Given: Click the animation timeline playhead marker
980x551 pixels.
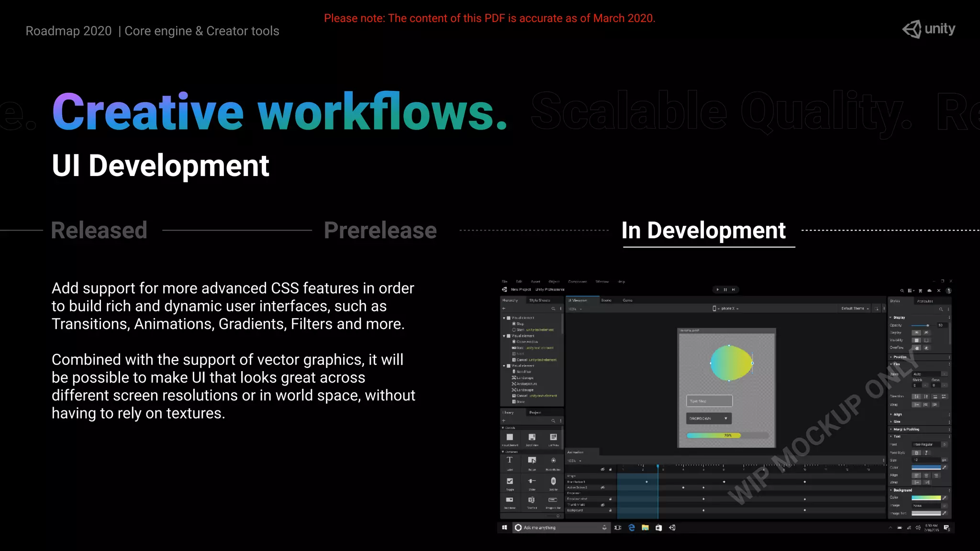Looking at the screenshot, I should pos(658,466).
